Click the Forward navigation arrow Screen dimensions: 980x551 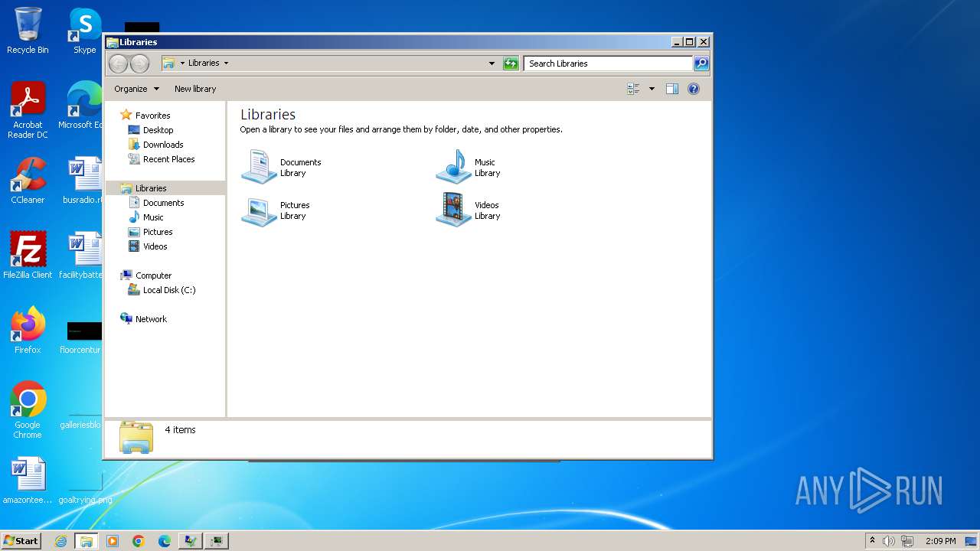click(x=139, y=64)
